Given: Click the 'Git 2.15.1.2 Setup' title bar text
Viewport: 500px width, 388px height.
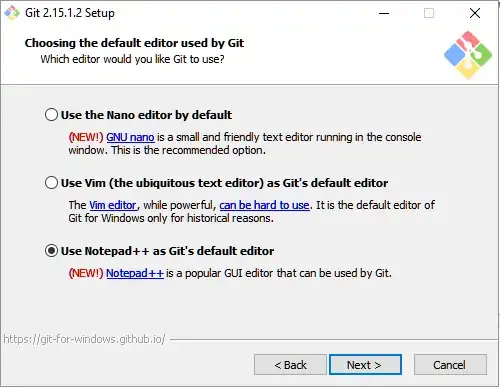Looking at the screenshot, I should 70,13.
